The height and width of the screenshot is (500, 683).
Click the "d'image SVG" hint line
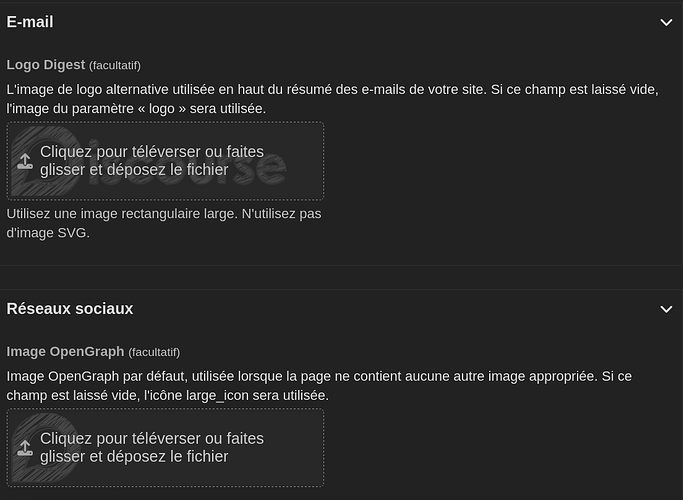tap(48, 233)
